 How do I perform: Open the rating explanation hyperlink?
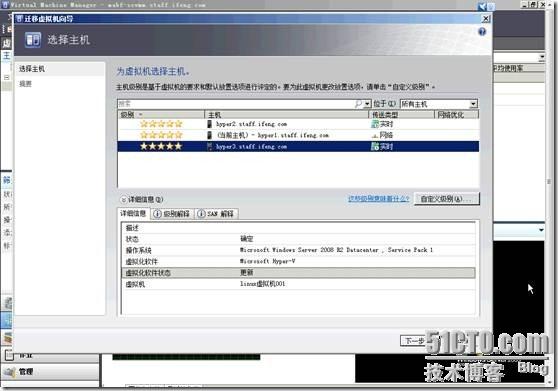click(379, 199)
